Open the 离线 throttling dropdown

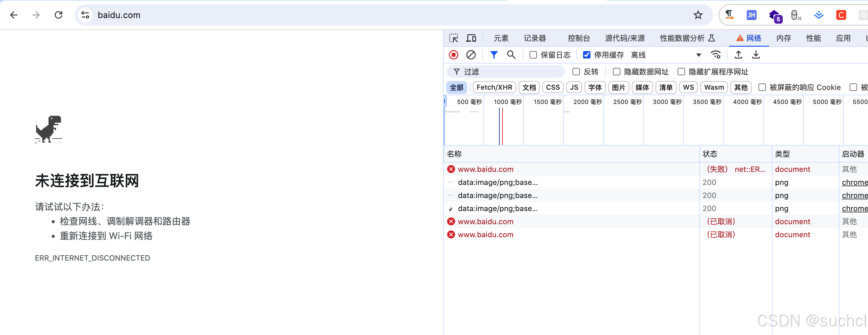[666, 55]
